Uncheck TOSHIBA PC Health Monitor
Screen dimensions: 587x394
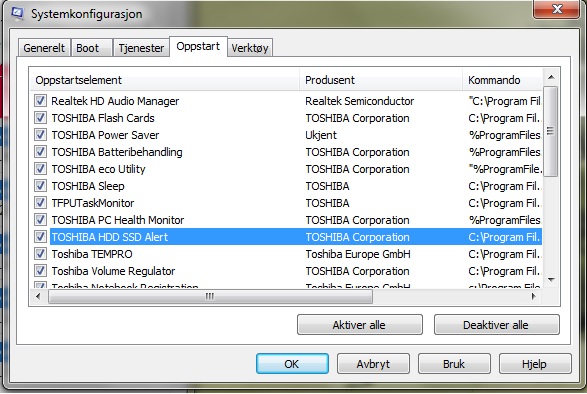click(x=40, y=219)
